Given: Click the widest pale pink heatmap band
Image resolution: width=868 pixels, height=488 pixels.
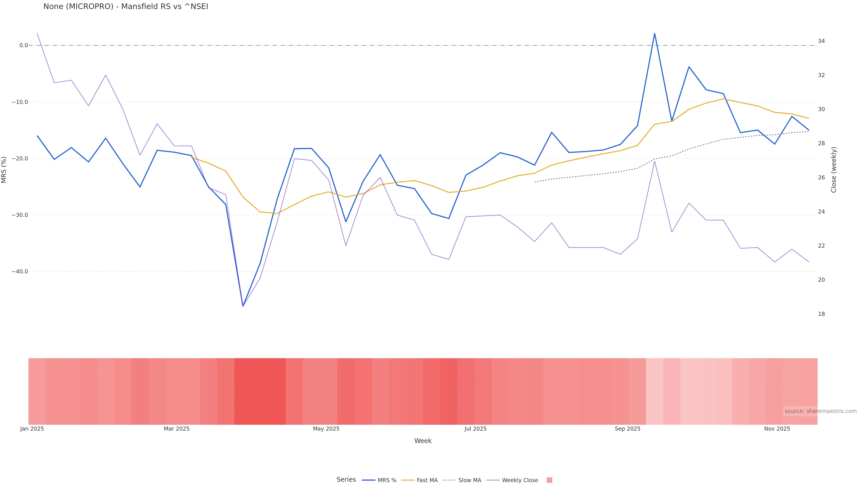Looking at the screenshot, I should coord(706,391).
